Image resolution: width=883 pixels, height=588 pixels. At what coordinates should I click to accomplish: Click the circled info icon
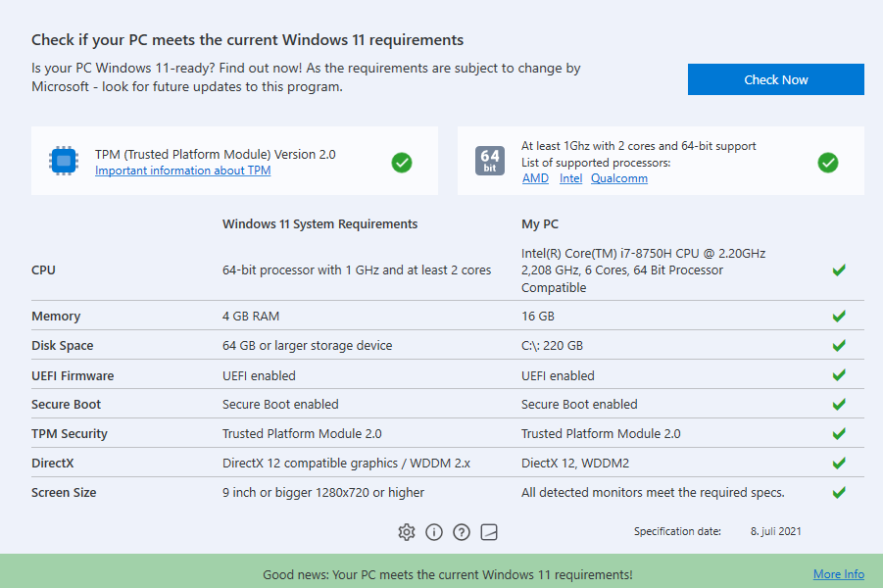click(x=434, y=532)
